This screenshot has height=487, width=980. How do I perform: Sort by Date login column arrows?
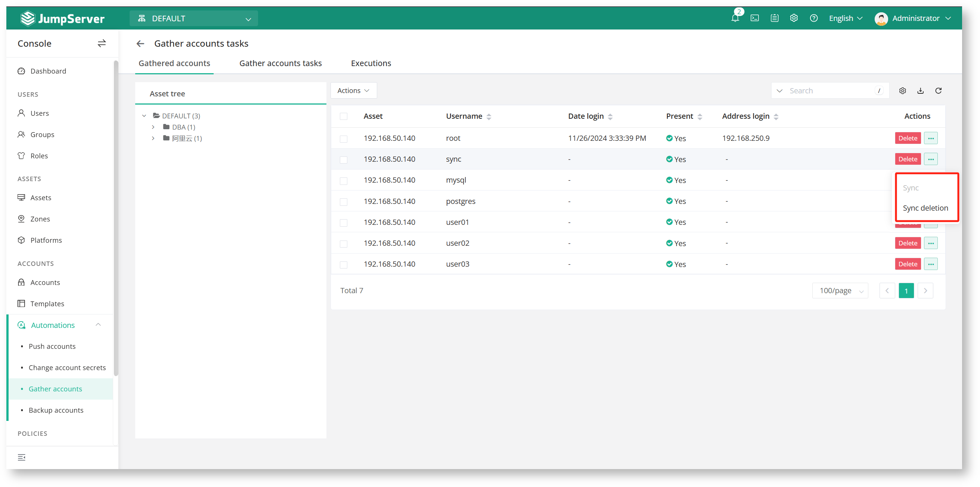pos(610,117)
